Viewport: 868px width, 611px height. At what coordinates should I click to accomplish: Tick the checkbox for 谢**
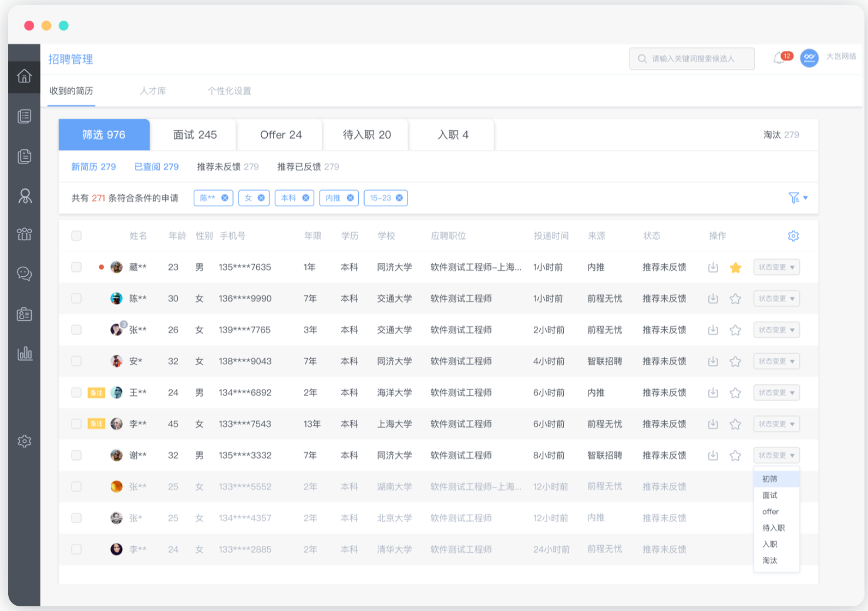point(76,455)
